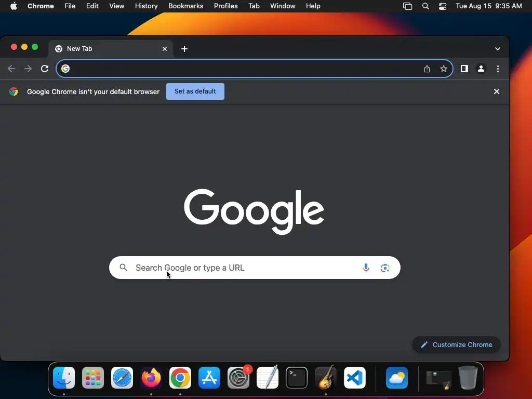Open the View menu
This screenshot has height=399, width=532.
pos(116,6)
